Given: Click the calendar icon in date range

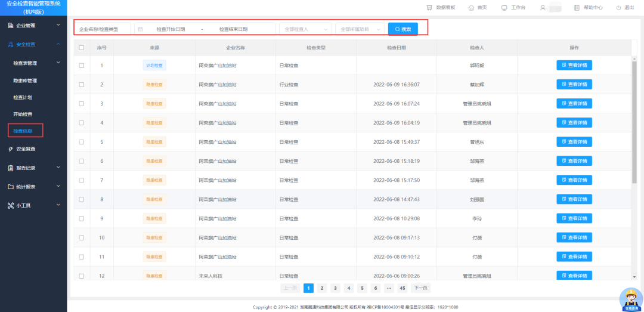Looking at the screenshot, I should point(140,29).
